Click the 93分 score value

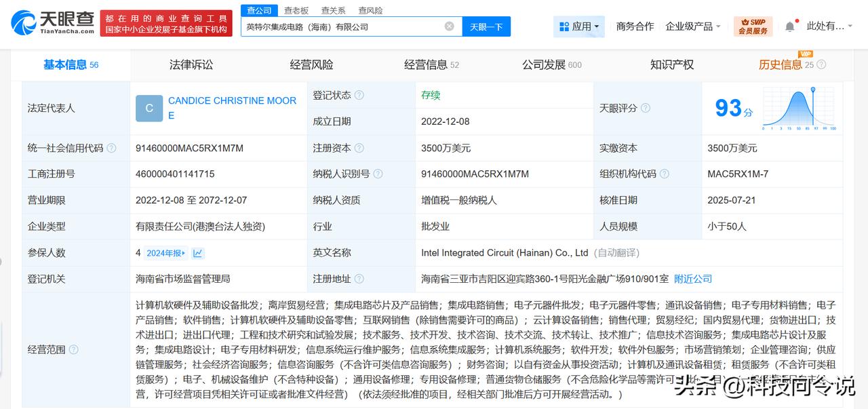(x=734, y=109)
